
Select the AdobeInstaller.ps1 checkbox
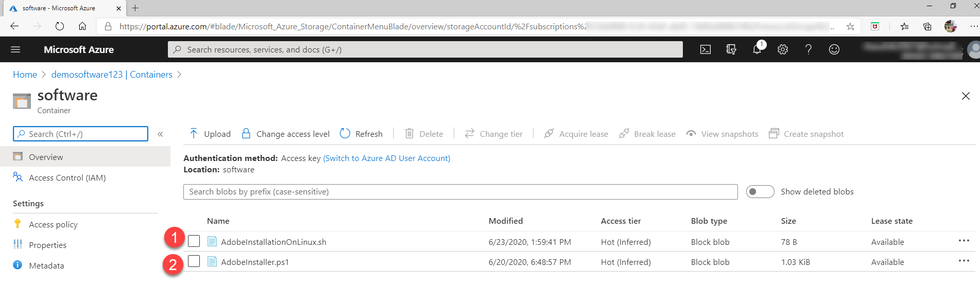pyautogui.click(x=194, y=261)
